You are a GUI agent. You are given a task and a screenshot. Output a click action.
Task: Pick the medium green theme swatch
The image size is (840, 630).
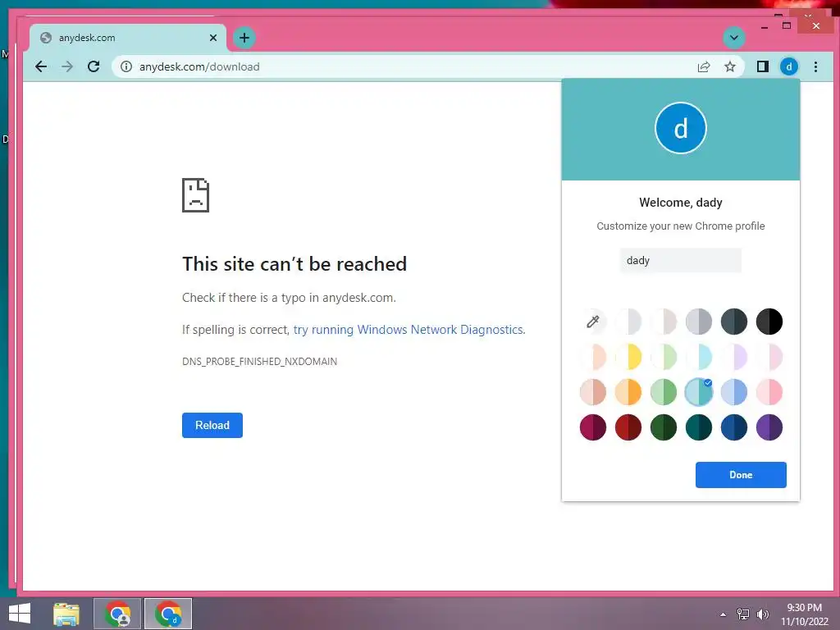tap(663, 392)
